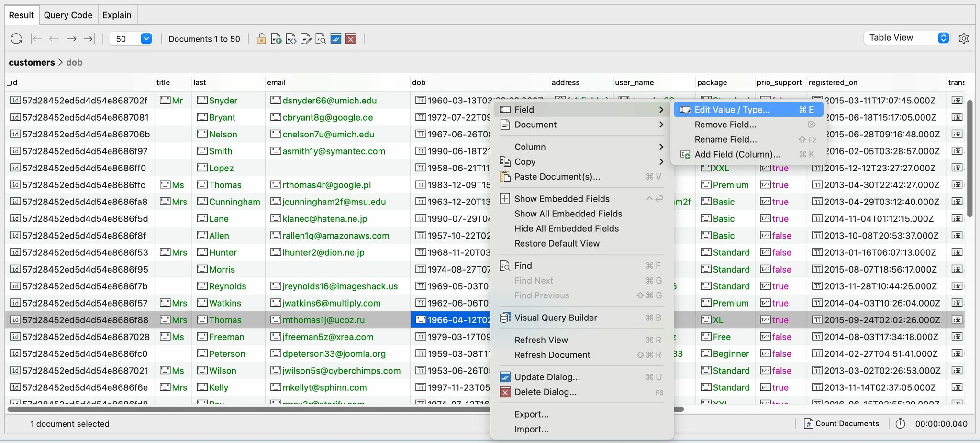
Task: Apply changes with the blue checkmark icon
Action: tap(335, 38)
